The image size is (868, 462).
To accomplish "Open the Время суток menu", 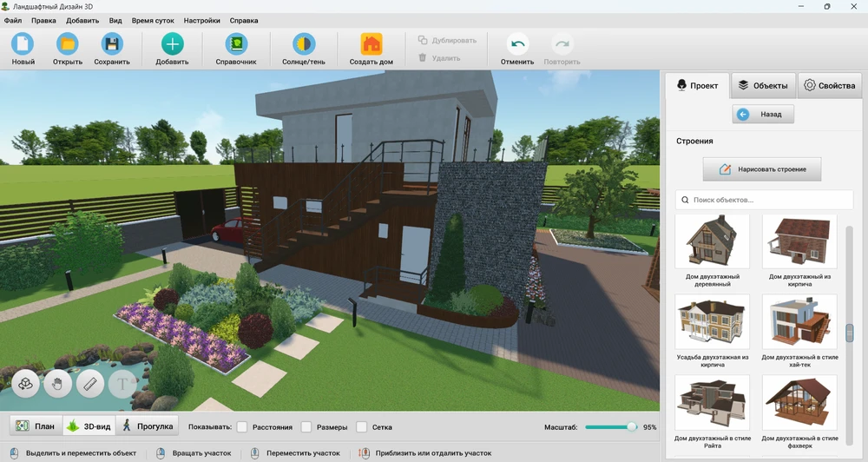I will click(153, 20).
